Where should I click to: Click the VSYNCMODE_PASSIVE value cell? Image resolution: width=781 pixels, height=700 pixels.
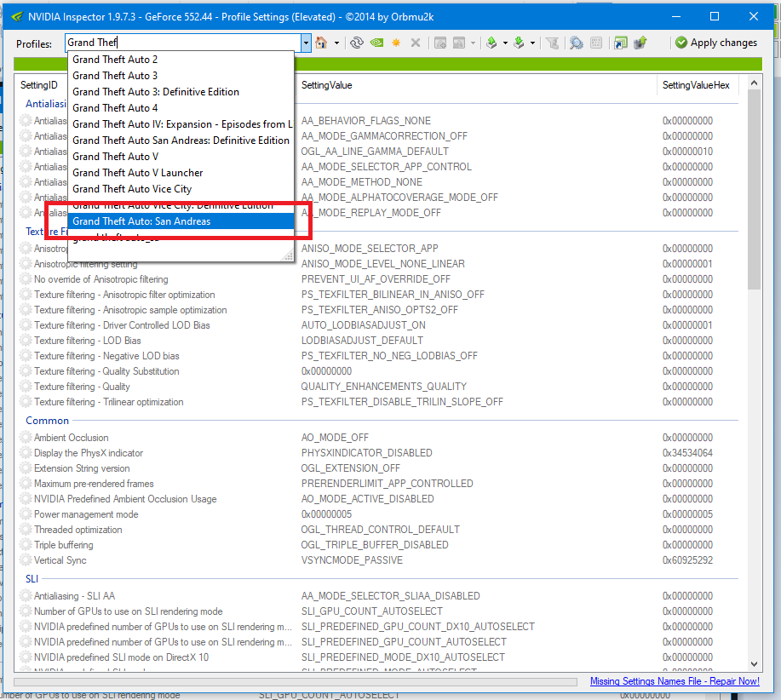click(x=352, y=560)
